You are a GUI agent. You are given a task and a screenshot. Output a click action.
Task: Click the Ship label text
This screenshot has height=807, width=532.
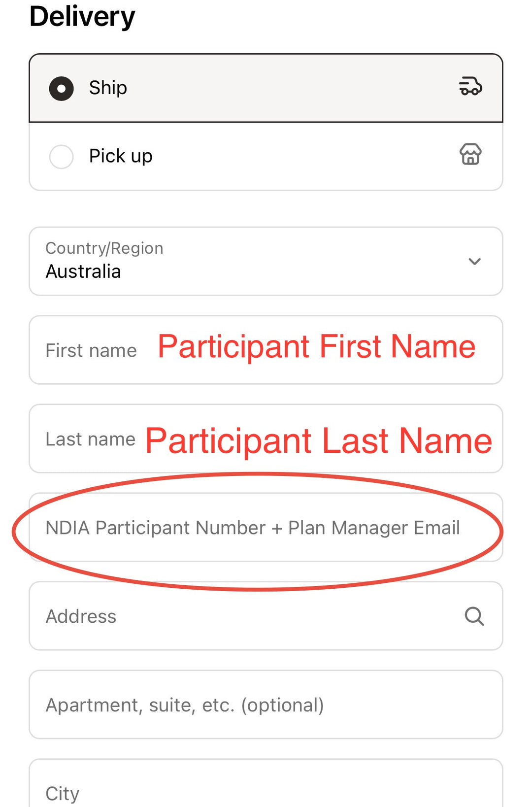[x=108, y=88]
